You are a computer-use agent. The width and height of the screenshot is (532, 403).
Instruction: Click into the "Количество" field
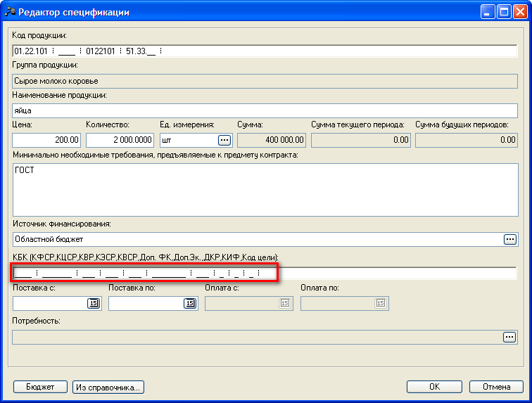click(120, 140)
